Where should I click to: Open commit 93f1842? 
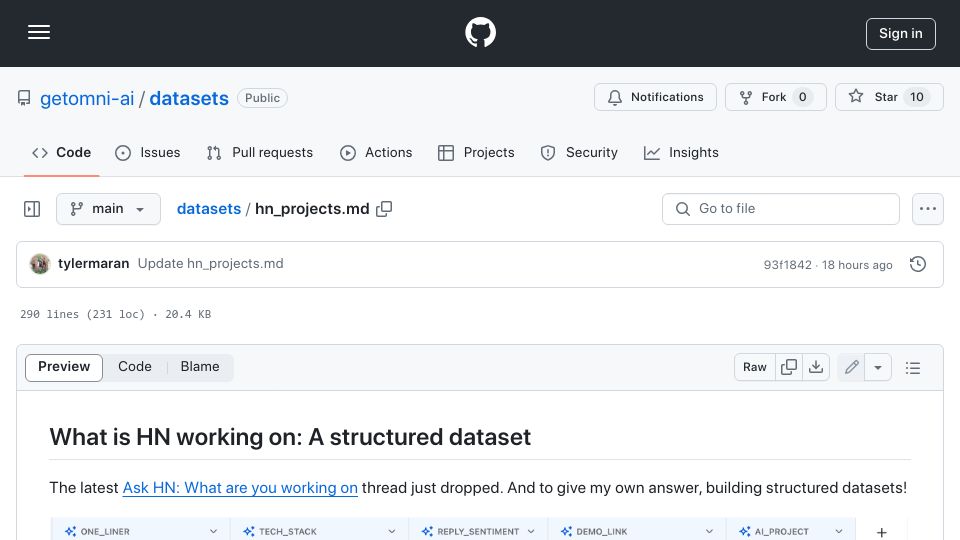pyautogui.click(x=787, y=265)
